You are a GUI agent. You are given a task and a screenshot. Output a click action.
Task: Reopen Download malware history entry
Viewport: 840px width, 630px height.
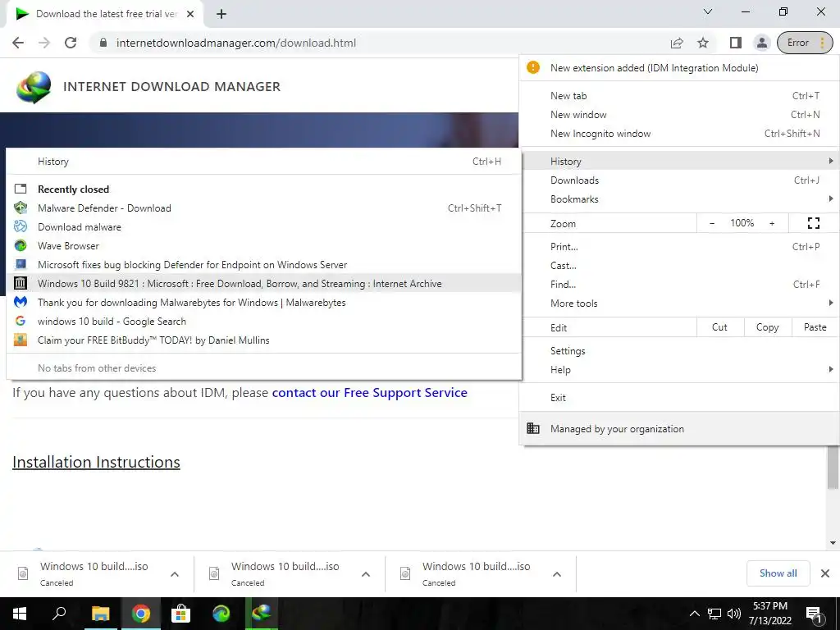[263, 226]
